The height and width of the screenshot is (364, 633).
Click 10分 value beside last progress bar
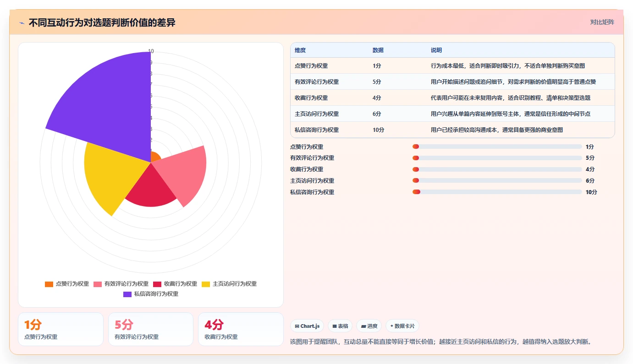click(x=591, y=192)
